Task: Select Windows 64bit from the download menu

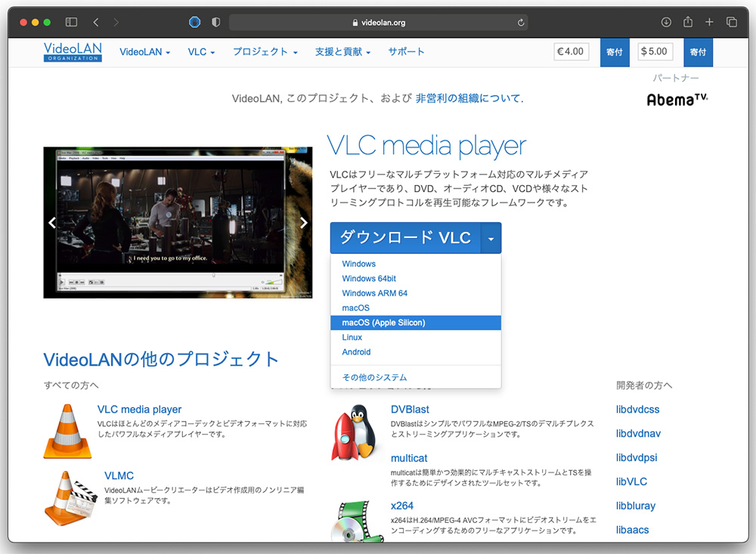Action: (416, 279)
